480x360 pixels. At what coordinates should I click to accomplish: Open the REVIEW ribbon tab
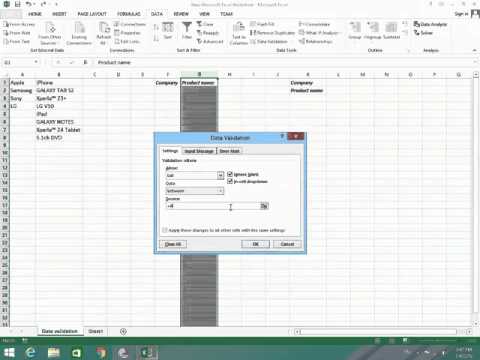[181, 14]
